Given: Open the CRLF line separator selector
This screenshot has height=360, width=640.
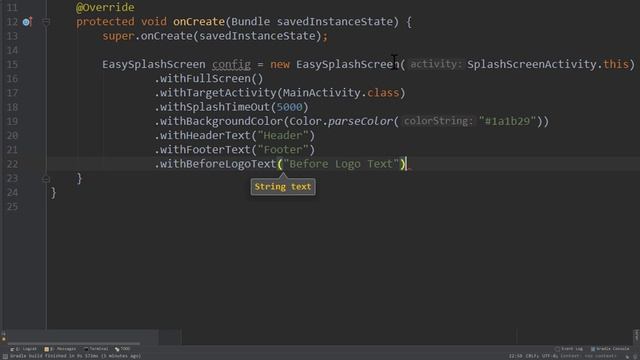Looking at the screenshot, I should tap(532, 356).
